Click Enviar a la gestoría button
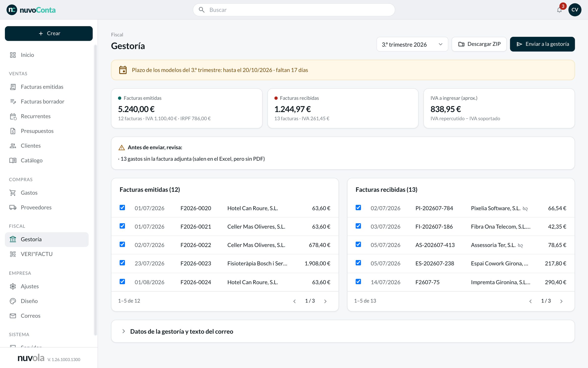 click(542, 44)
